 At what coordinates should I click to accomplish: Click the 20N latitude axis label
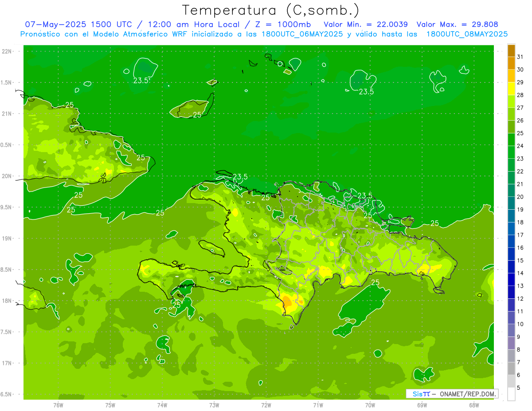[x=7, y=176]
